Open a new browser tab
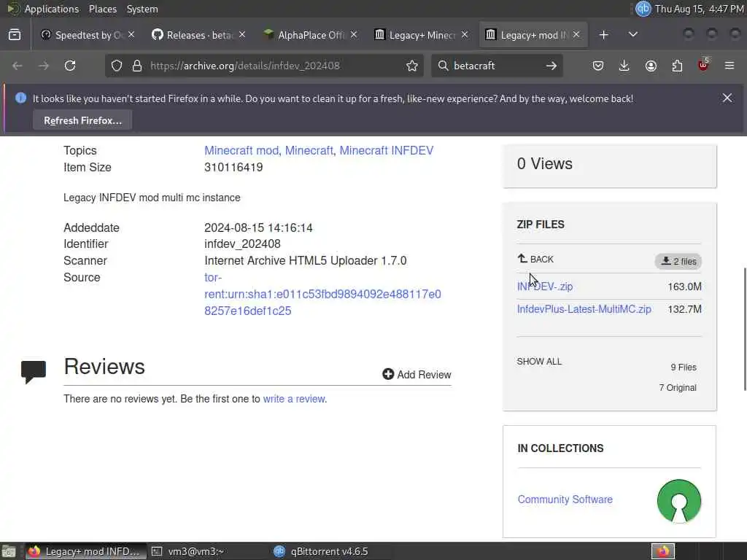This screenshot has width=747, height=560. coord(603,35)
